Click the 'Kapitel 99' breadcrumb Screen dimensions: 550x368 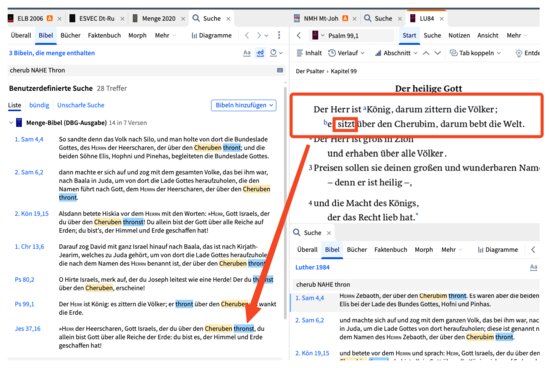pos(344,71)
